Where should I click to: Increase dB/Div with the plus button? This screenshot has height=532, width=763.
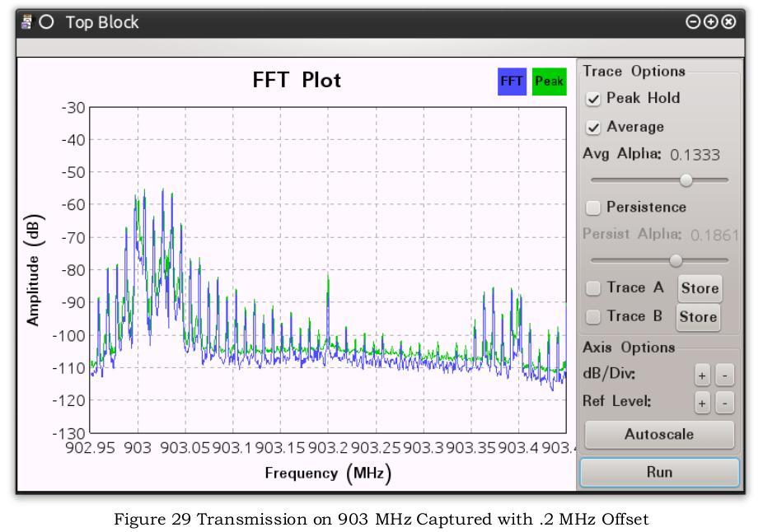[x=702, y=376]
